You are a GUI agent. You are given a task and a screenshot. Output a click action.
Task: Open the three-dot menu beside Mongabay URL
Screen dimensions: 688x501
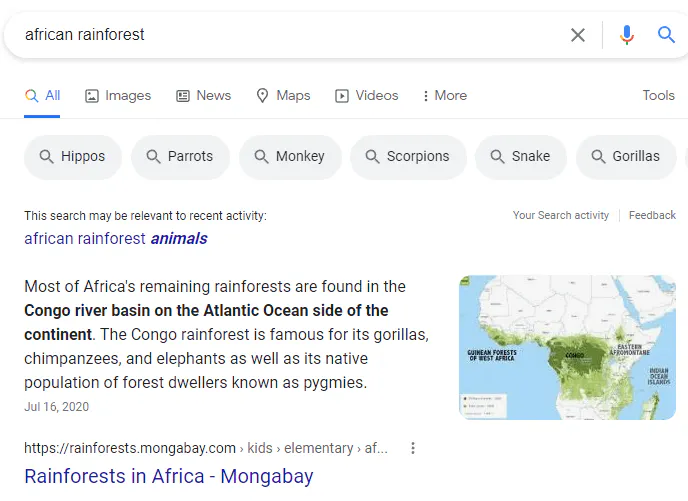(413, 448)
